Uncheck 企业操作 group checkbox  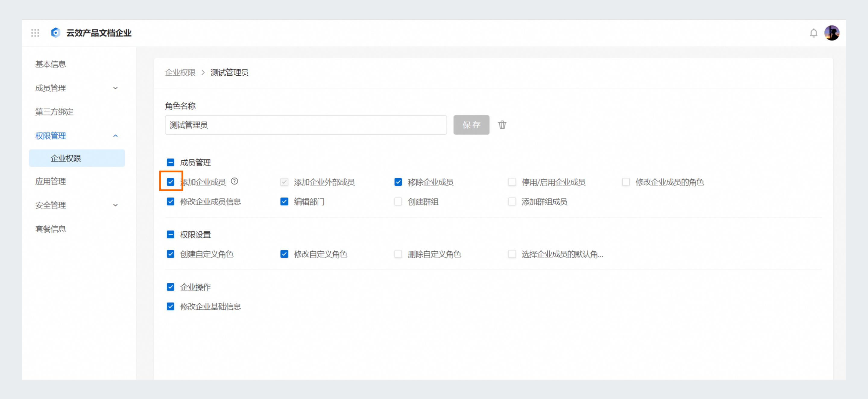pos(171,287)
